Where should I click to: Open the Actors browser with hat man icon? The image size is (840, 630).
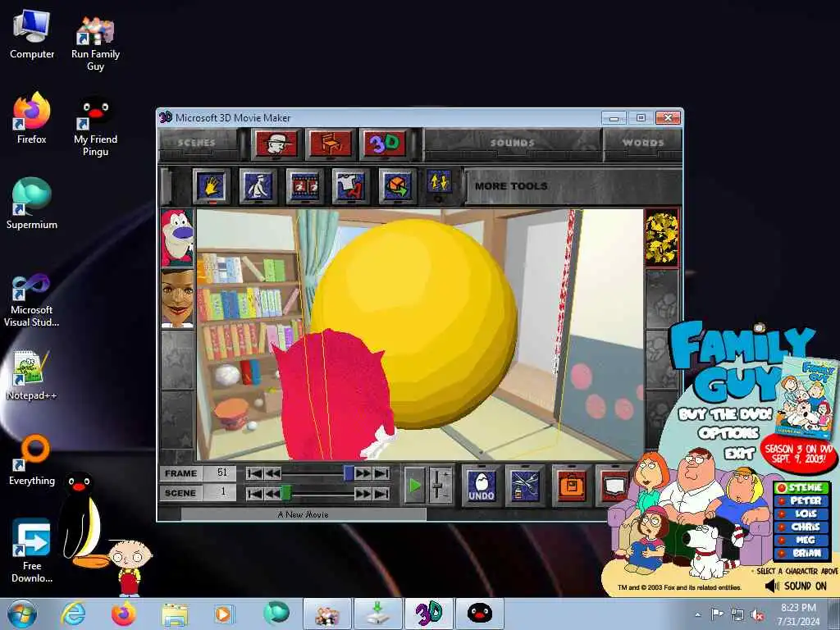276,144
